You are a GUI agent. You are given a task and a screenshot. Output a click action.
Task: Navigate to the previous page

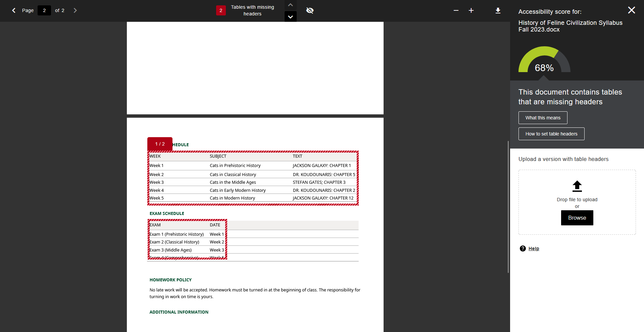[x=13, y=10]
